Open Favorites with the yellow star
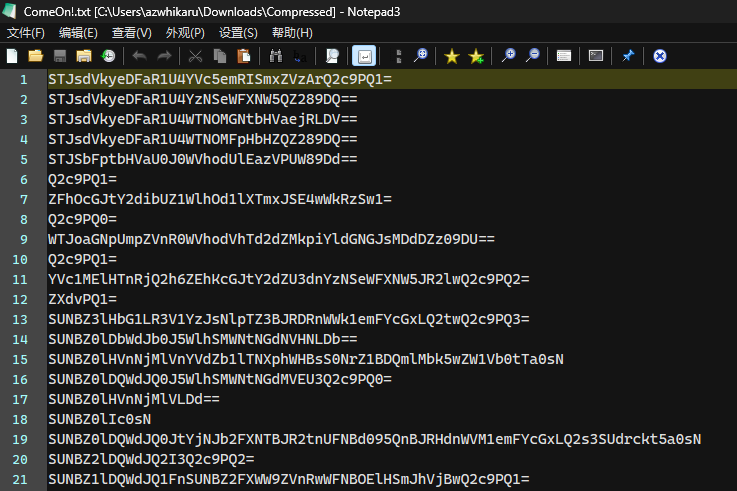 click(x=452, y=56)
